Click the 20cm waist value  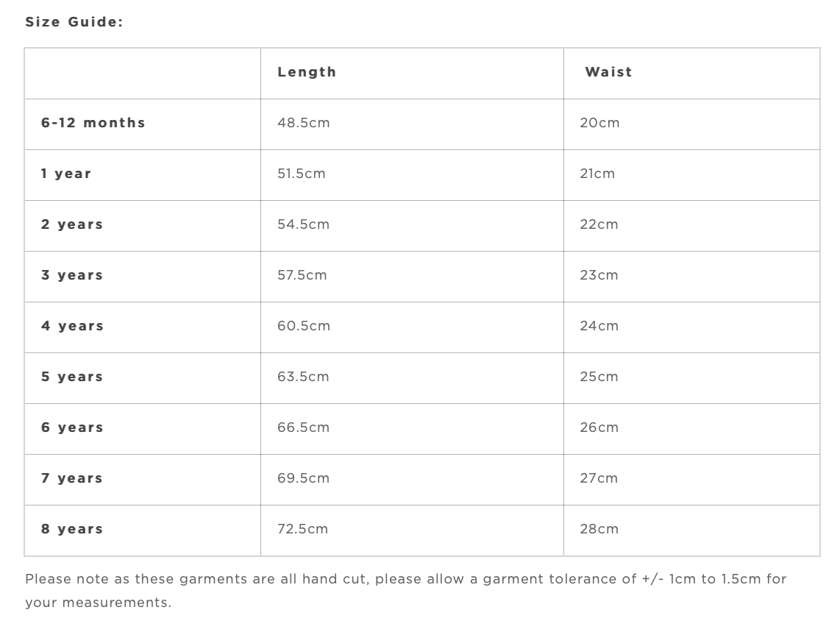(x=599, y=123)
